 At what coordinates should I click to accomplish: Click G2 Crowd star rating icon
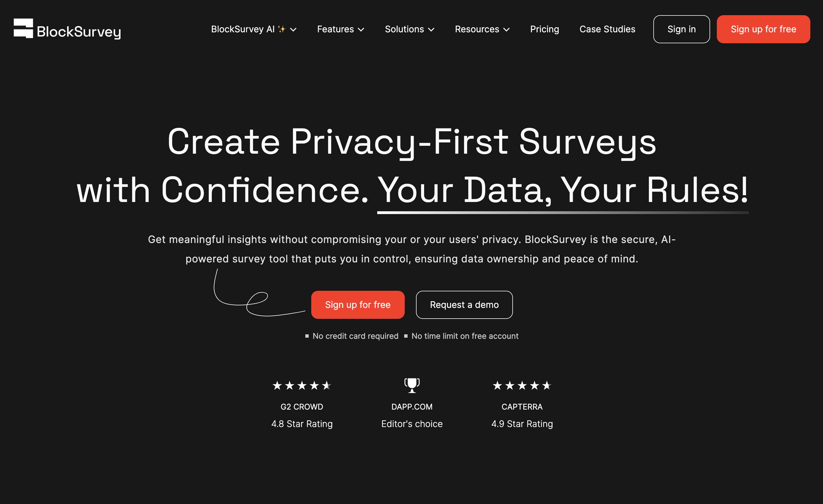[x=302, y=385]
